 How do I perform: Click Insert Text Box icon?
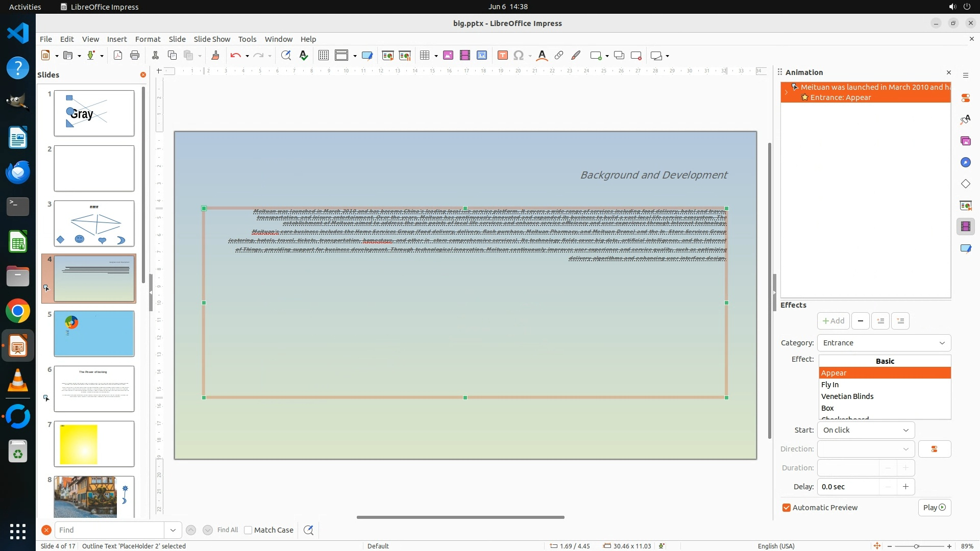502,56
